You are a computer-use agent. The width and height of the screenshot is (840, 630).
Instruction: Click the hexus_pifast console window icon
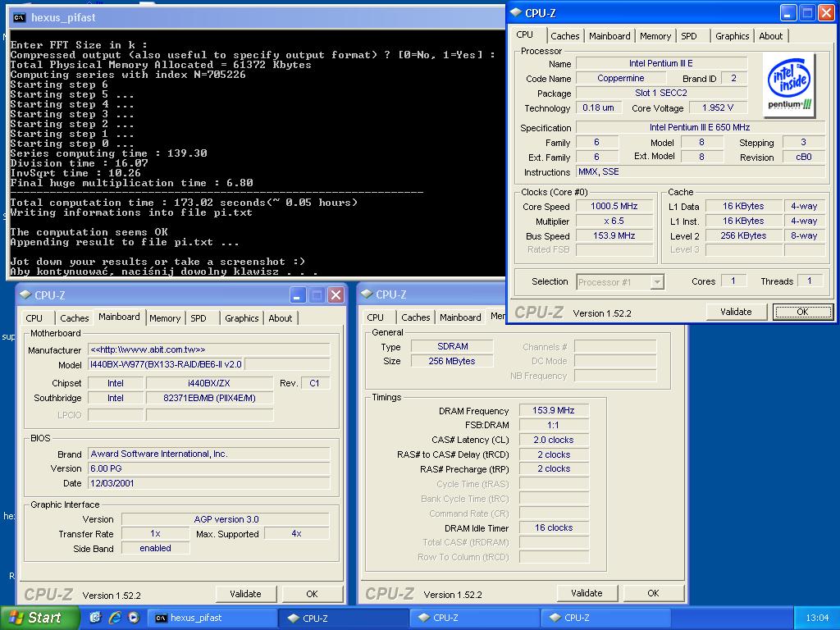tap(20, 18)
